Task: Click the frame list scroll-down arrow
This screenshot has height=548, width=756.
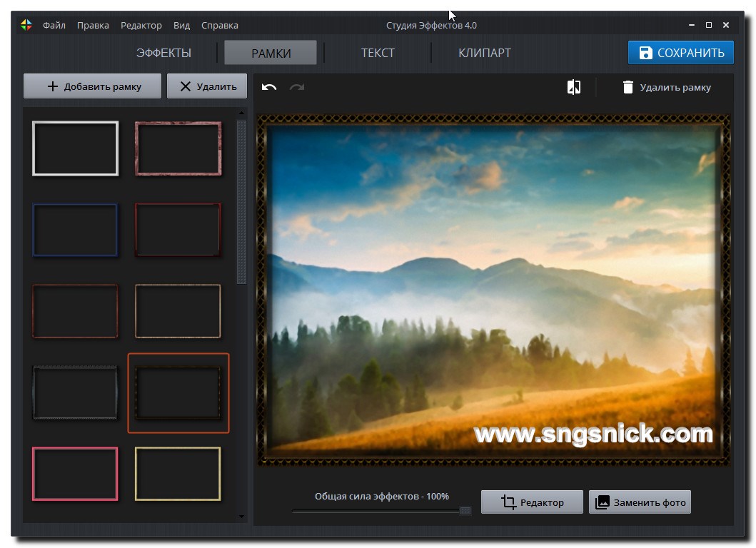Action: [x=241, y=516]
